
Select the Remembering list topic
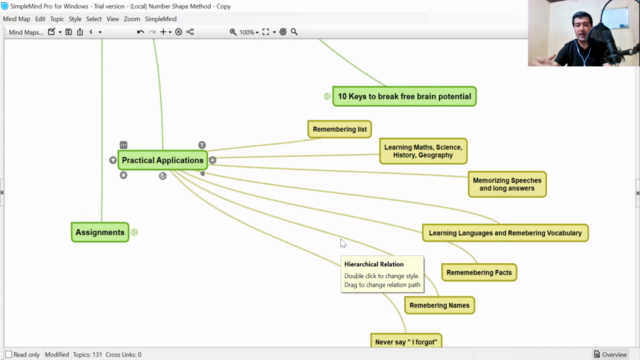340,129
